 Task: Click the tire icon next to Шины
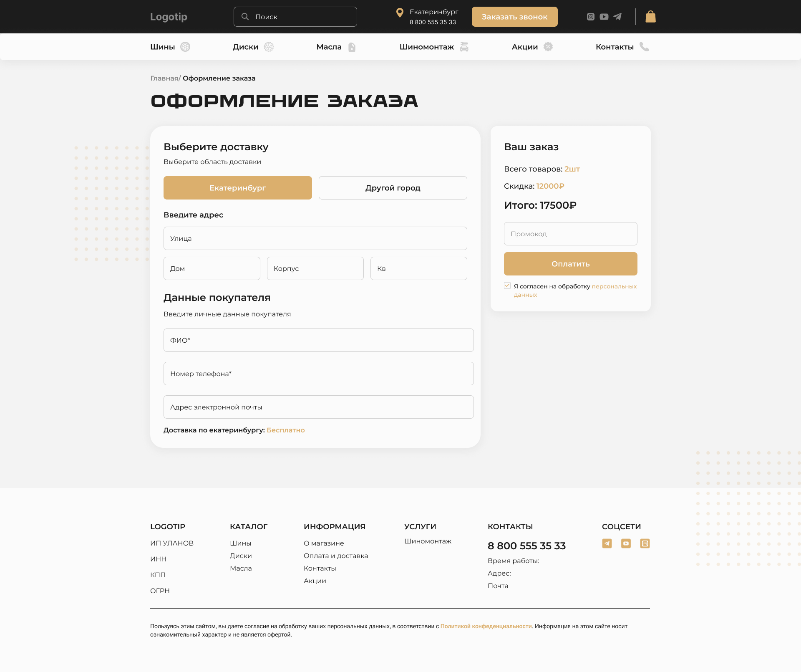tap(185, 47)
